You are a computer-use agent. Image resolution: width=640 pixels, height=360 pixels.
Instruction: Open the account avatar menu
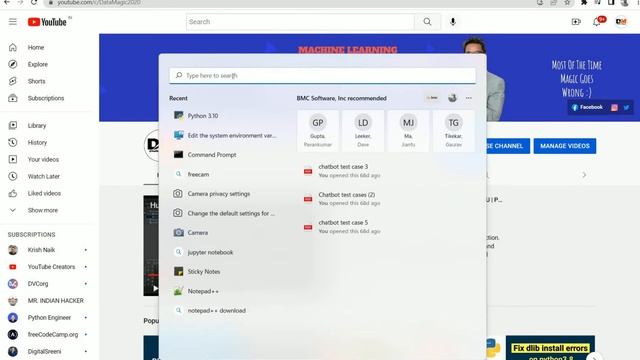(x=621, y=22)
